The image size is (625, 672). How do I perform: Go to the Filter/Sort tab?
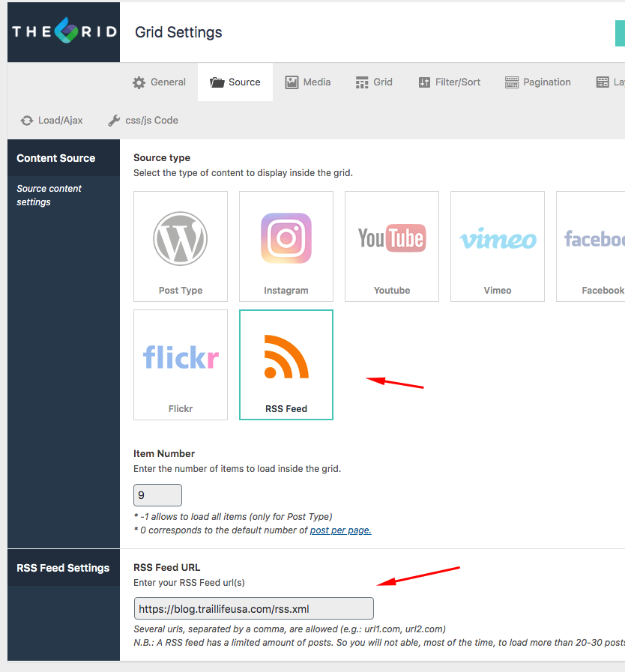pos(449,82)
